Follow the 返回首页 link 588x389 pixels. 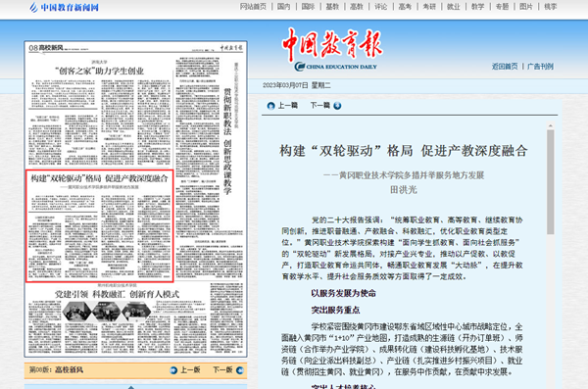tap(505, 67)
